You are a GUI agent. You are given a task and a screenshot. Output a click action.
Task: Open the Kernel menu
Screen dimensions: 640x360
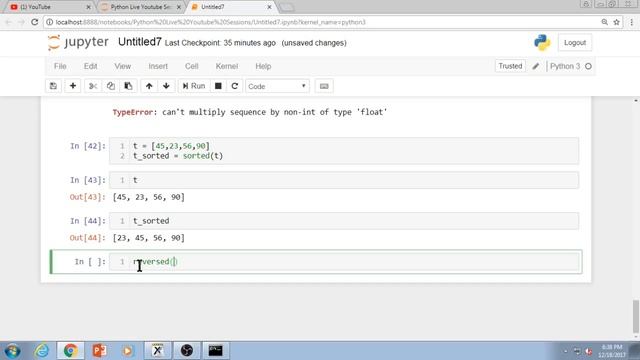click(x=227, y=66)
